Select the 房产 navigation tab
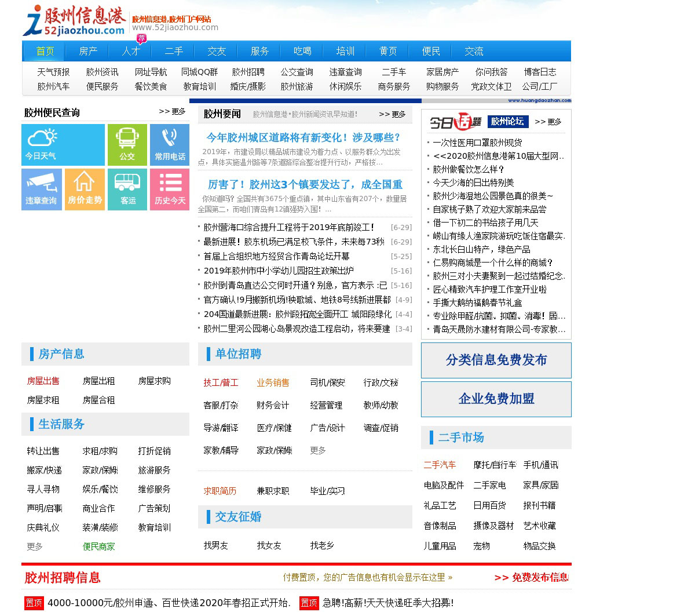Image resolution: width=695 pixels, height=616 pixels. (x=88, y=52)
